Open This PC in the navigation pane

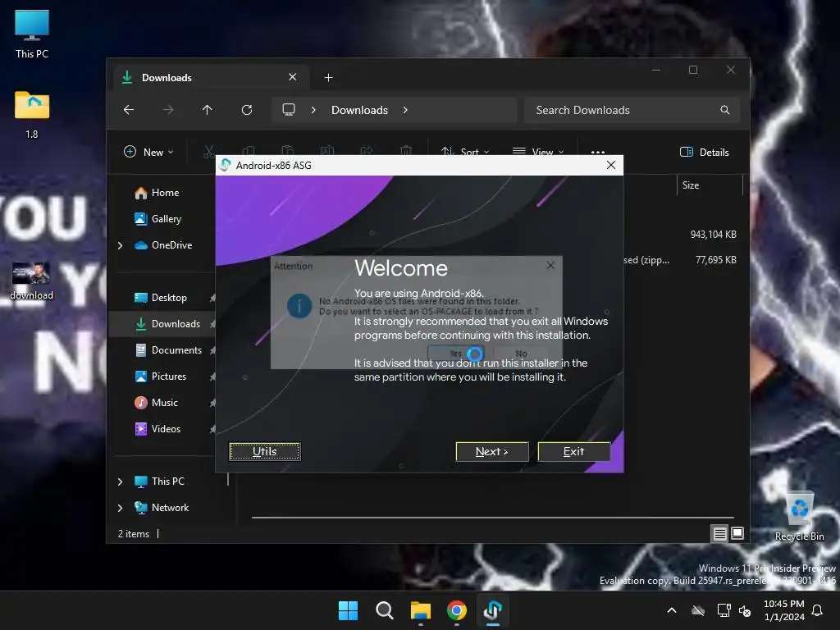pos(167,481)
